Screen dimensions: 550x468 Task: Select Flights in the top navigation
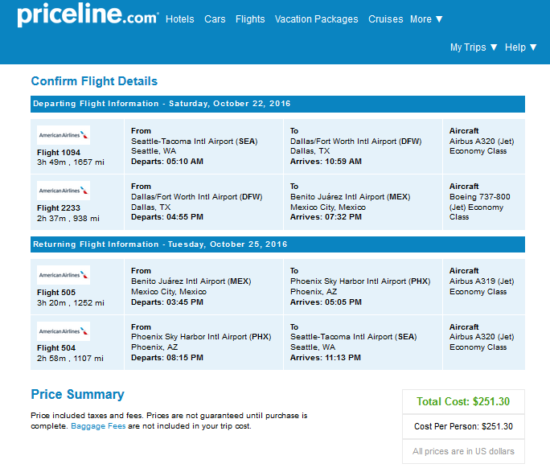click(250, 19)
